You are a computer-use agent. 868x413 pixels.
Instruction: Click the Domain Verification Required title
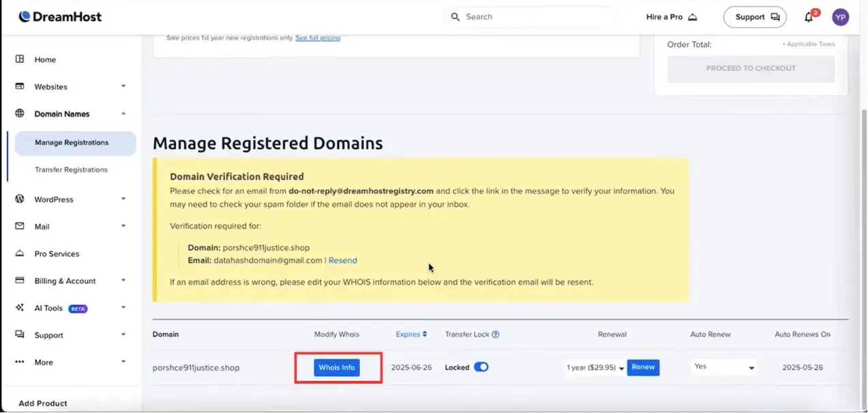coord(237,177)
